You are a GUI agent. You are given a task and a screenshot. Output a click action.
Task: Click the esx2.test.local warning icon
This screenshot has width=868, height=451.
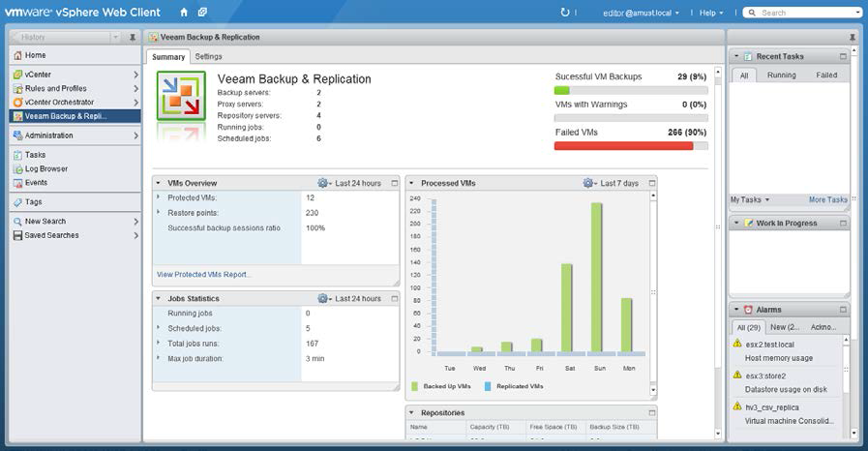737,344
